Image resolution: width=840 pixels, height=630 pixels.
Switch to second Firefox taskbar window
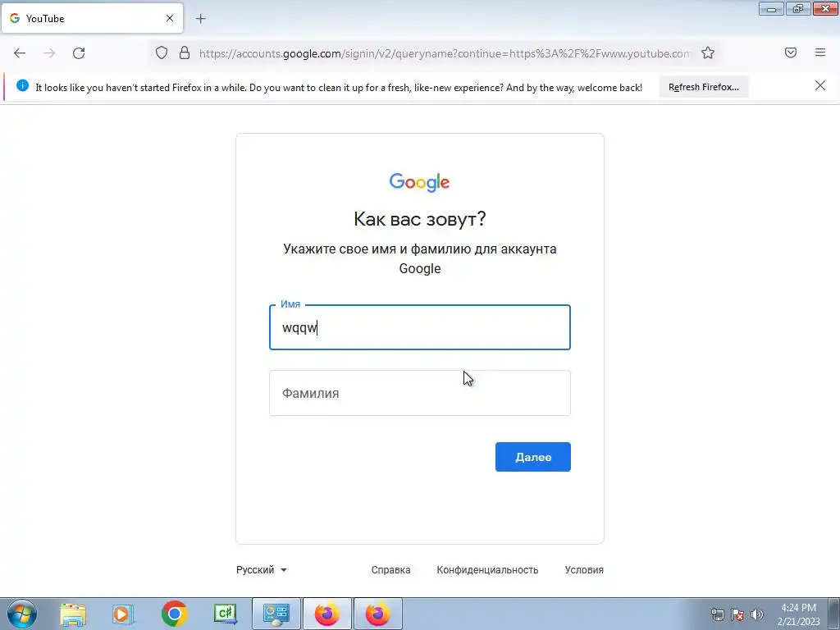(x=377, y=614)
